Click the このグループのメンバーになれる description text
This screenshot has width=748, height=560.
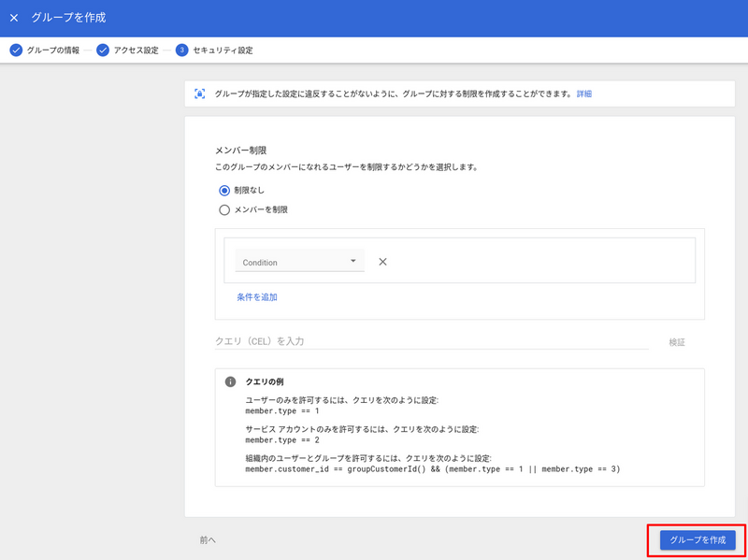(x=346, y=168)
